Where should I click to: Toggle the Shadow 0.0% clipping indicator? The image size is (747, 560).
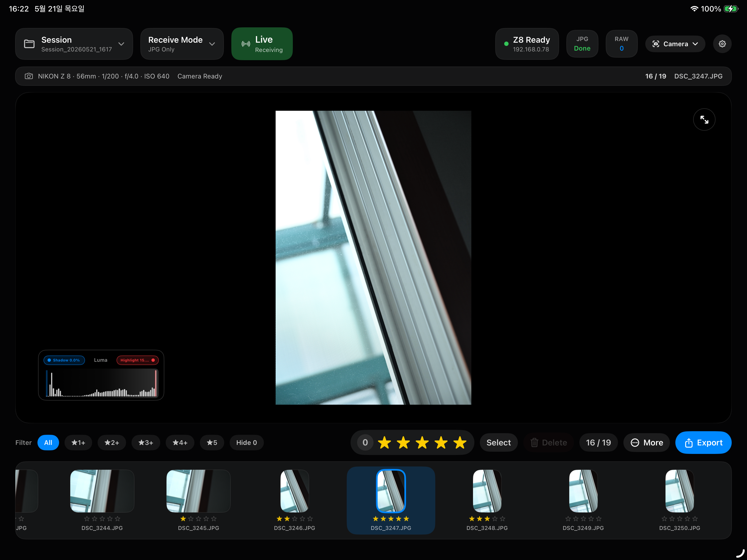(64, 360)
